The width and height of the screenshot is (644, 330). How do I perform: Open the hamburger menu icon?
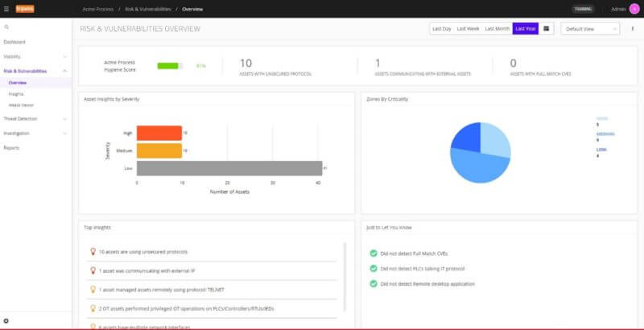(x=6, y=9)
